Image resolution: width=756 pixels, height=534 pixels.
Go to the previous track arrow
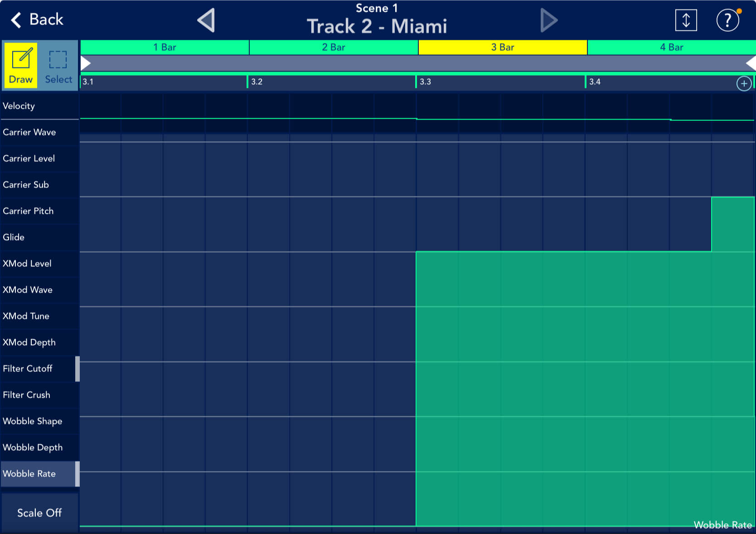pyautogui.click(x=206, y=20)
